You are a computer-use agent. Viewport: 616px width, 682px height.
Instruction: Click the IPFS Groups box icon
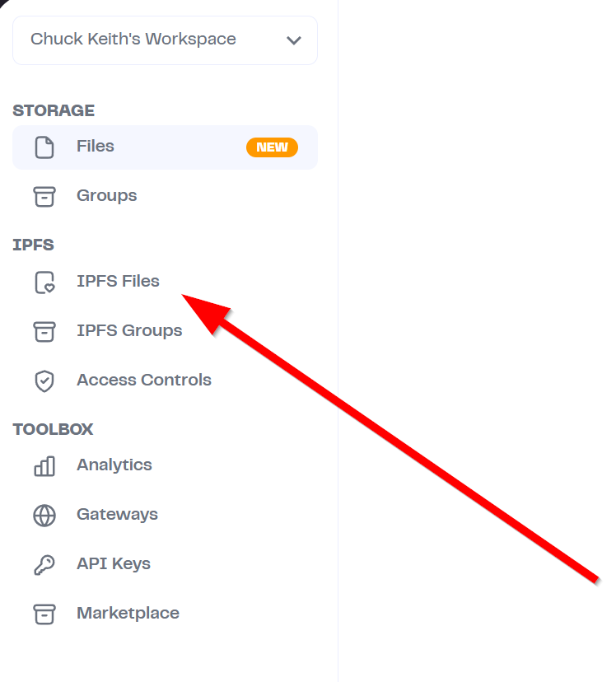(44, 331)
